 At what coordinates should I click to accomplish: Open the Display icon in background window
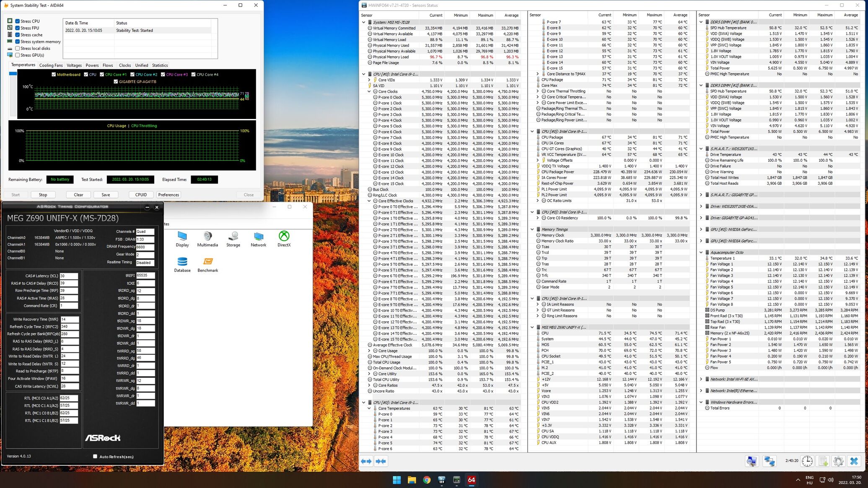[x=182, y=239]
